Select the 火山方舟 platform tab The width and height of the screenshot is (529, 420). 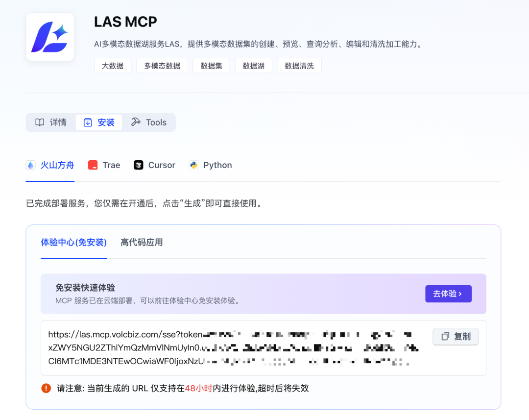click(50, 165)
